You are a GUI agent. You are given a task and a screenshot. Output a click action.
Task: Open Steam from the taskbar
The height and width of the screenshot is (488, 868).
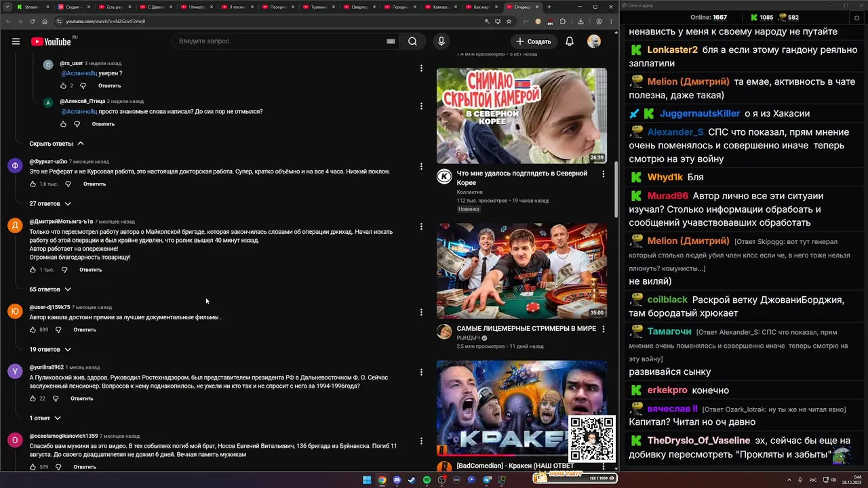[x=412, y=480]
